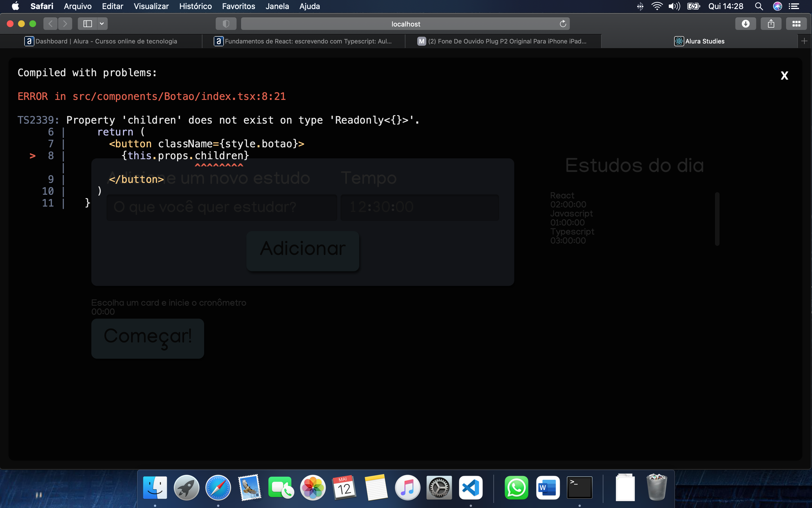812x508 pixels.
Task: Open Siri from menu bar
Action: click(x=777, y=6)
